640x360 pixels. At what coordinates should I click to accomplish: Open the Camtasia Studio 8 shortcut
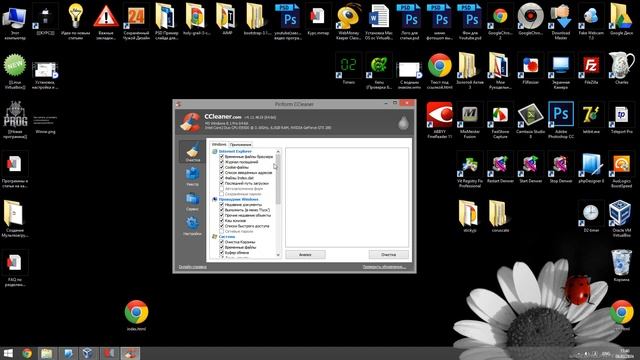(530, 120)
